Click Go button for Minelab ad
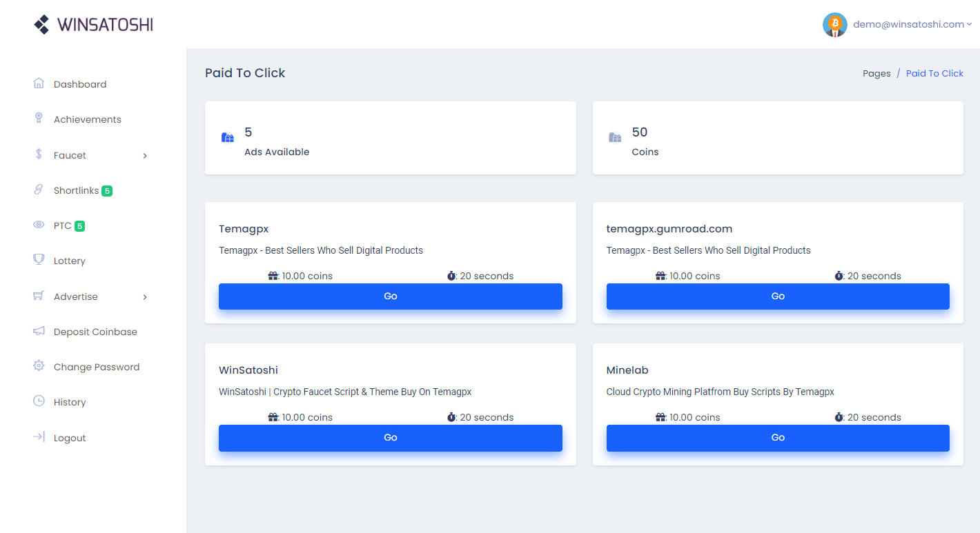 778,438
